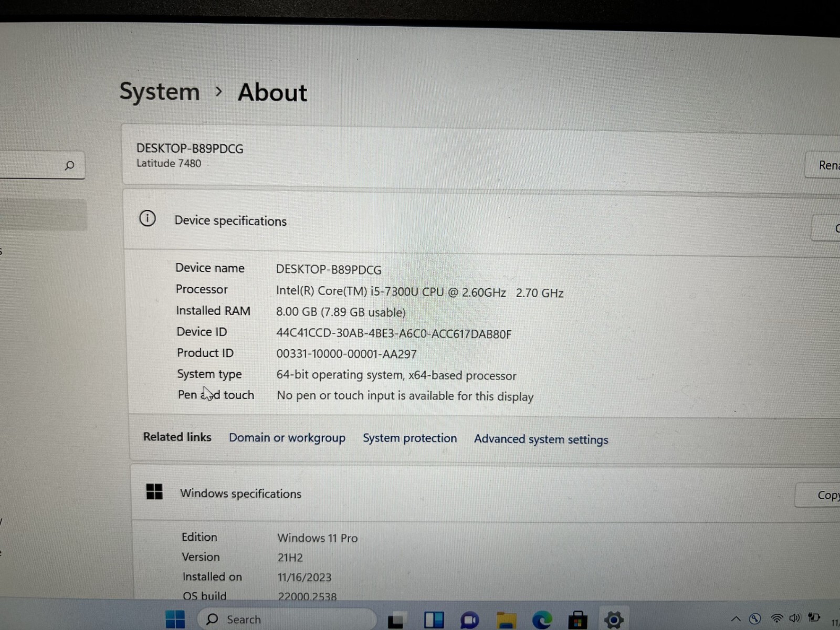Select the Device ID value 44C41CCD-30AB
840x630 pixels.
pos(394,334)
